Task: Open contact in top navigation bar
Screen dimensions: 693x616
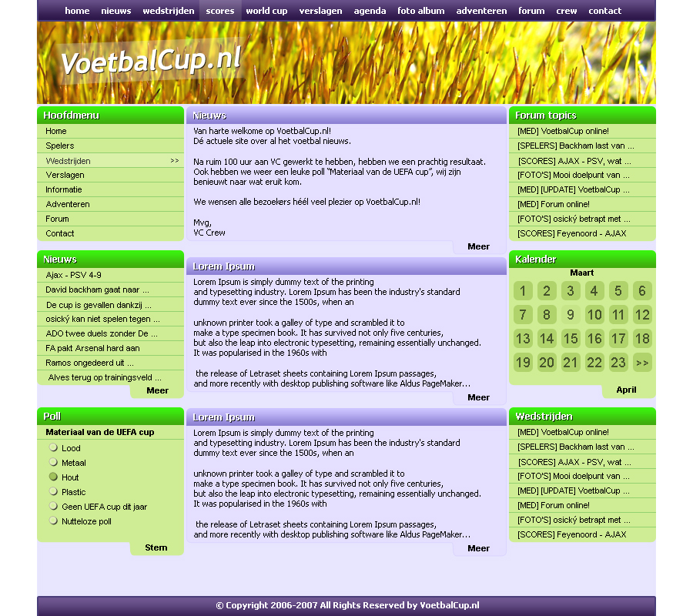Action: 604,11
